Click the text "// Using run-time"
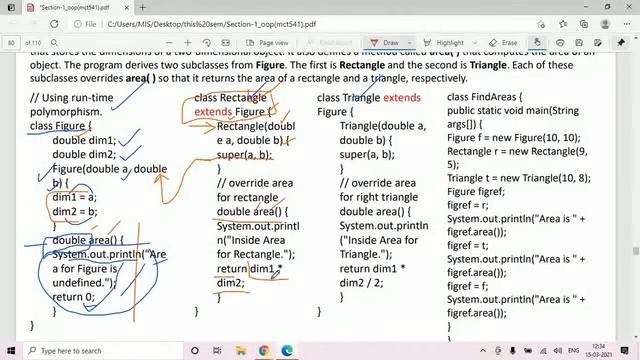This screenshot has height=360, width=640. tap(71, 98)
